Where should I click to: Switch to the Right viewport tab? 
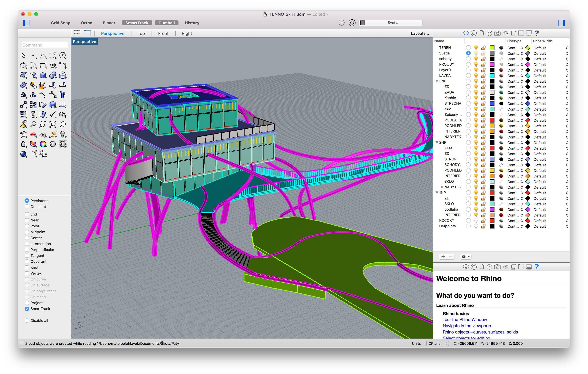pyautogui.click(x=187, y=33)
